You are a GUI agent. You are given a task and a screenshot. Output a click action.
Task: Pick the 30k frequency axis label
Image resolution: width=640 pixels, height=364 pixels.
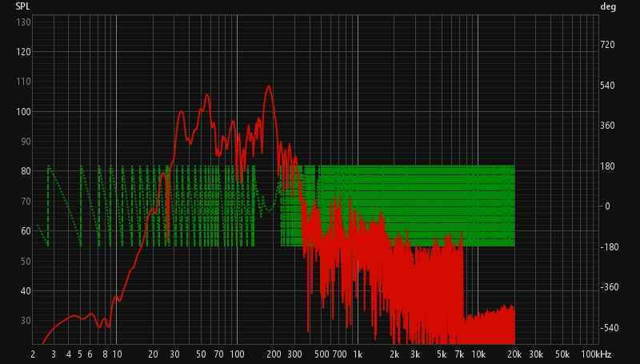536,354
